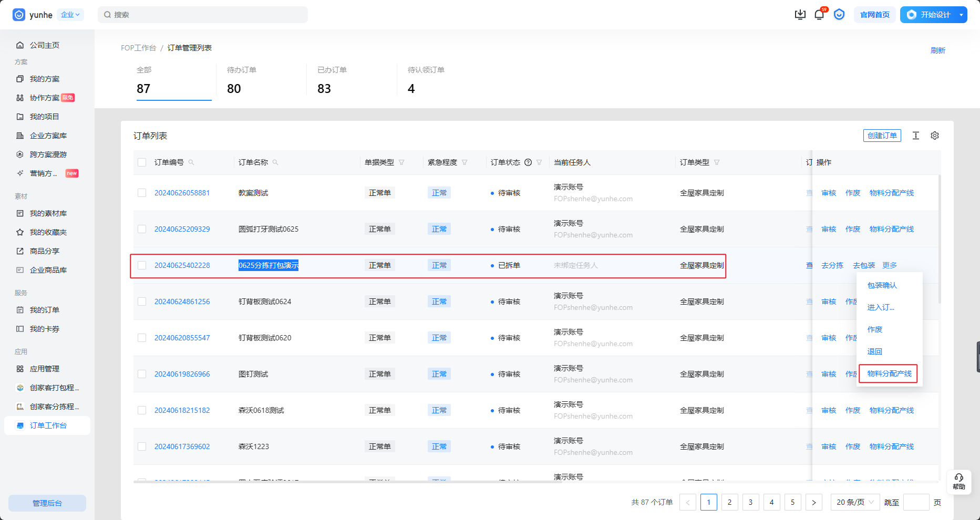Check the box for order 20240626058881
Image resolution: width=980 pixels, height=520 pixels.
pos(142,193)
